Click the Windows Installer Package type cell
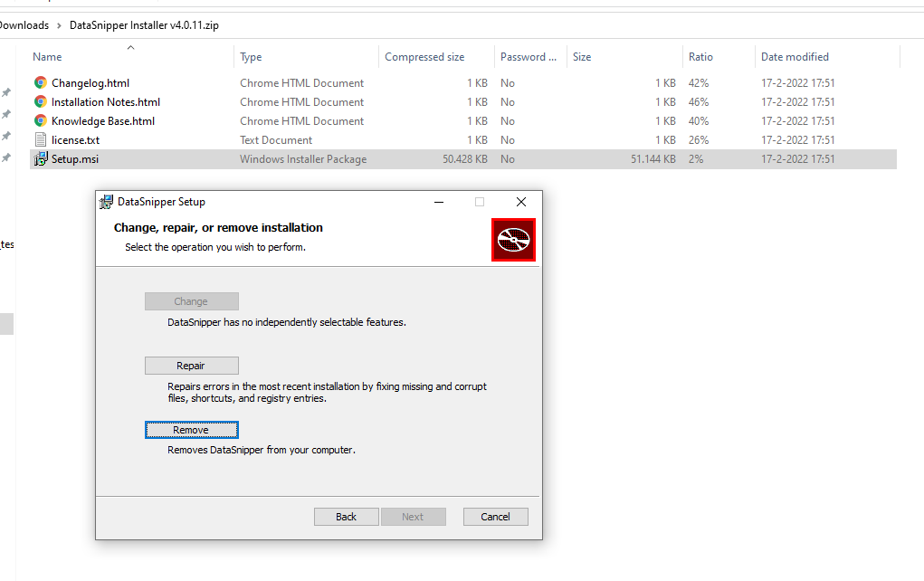924x581 pixels. point(303,158)
